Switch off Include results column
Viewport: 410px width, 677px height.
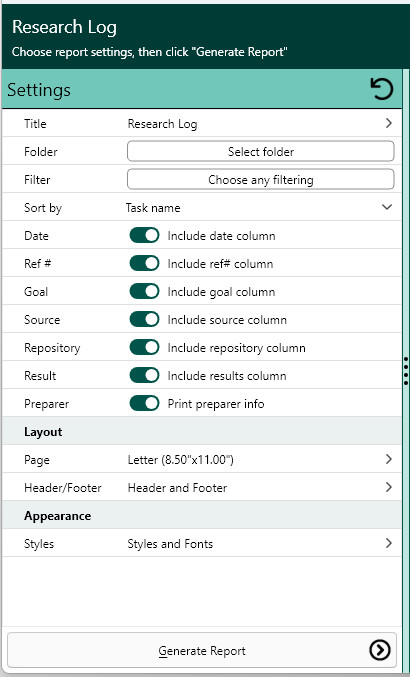click(x=145, y=376)
